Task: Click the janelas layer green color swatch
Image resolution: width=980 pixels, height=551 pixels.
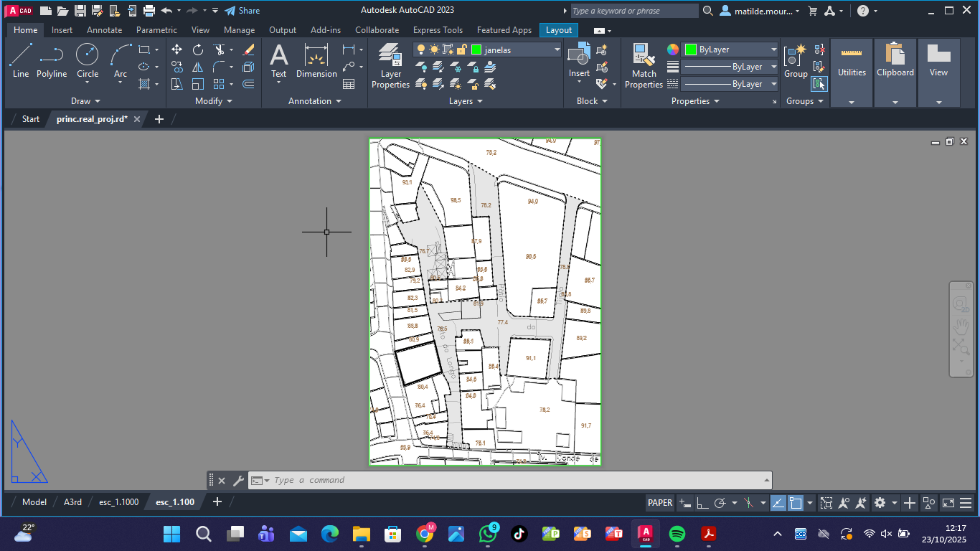Action: 476,50
